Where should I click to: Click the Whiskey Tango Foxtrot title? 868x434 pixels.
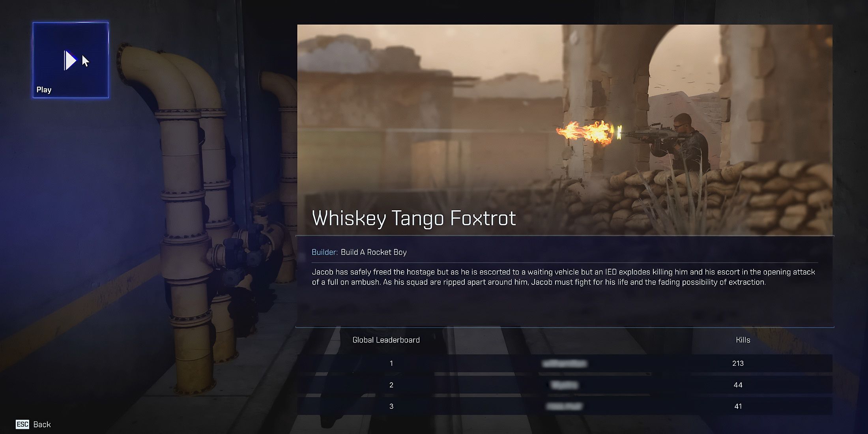click(414, 218)
